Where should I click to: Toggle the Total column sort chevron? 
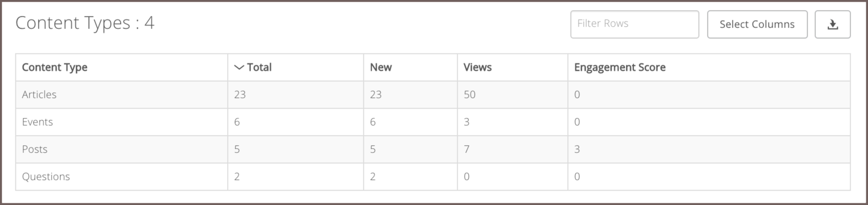click(239, 67)
